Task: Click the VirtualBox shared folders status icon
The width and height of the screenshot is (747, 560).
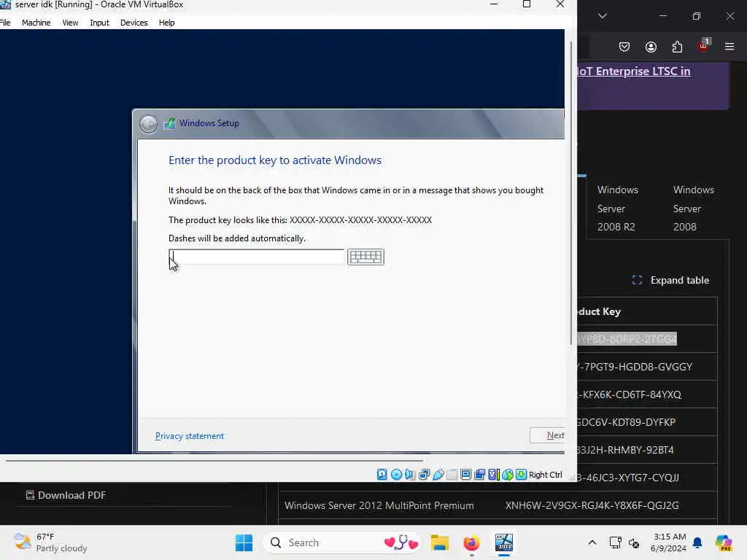Action: 452,474
